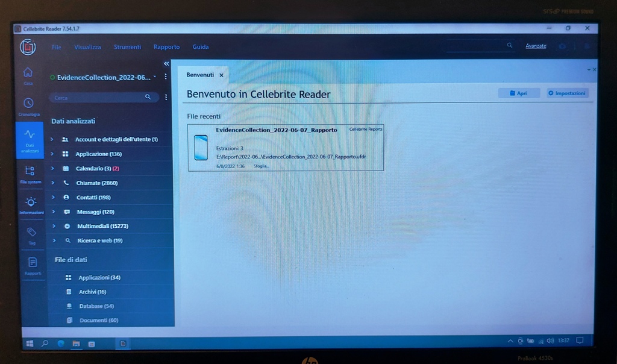Click the Sfoglia... link in recent file
Viewport: 617px width, 364px height.
262,166
